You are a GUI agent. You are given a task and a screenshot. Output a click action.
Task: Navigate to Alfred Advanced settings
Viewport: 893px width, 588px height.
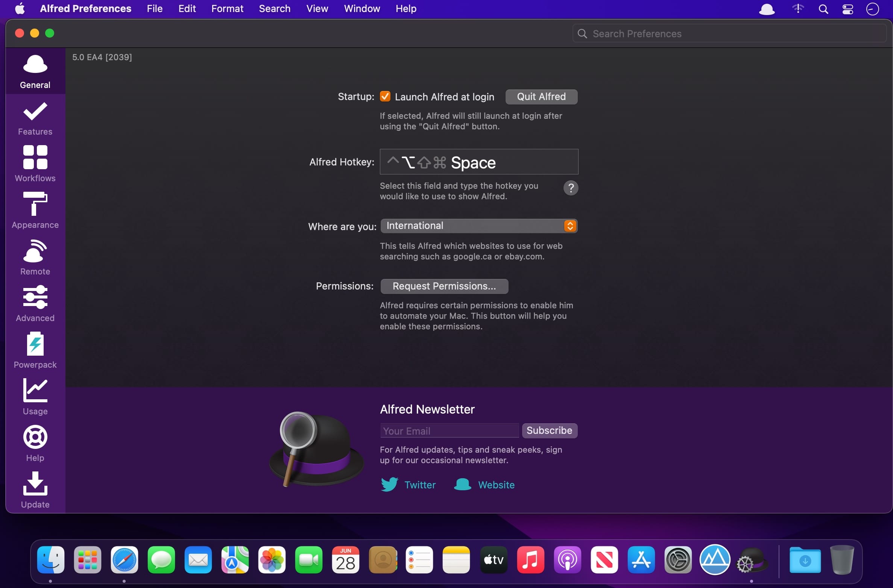click(35, 303)
